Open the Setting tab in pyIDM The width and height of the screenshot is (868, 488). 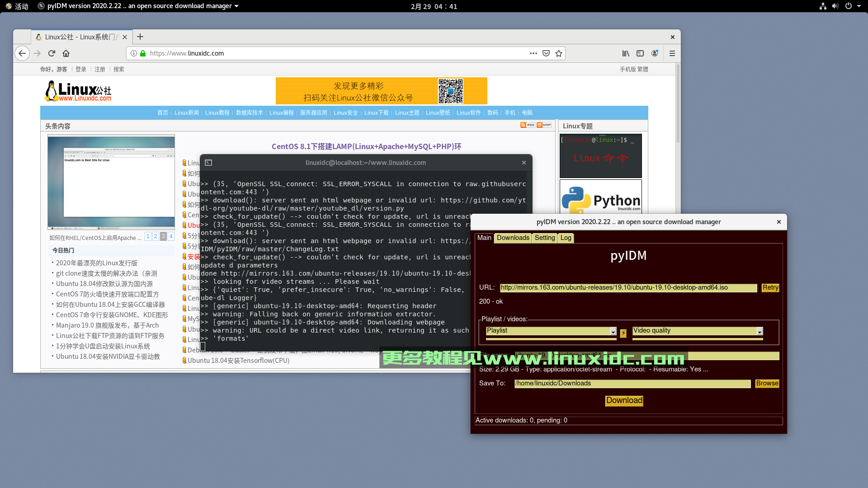545,238
